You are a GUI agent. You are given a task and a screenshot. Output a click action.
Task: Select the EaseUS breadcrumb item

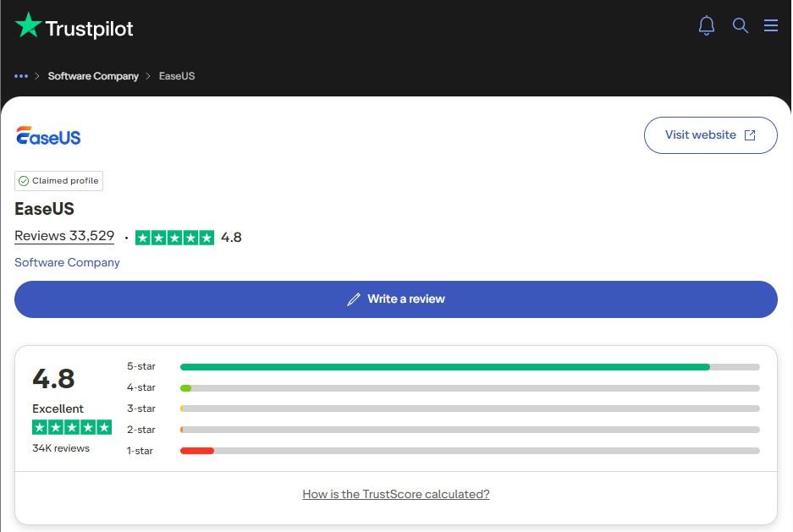(x=177, y=76)
